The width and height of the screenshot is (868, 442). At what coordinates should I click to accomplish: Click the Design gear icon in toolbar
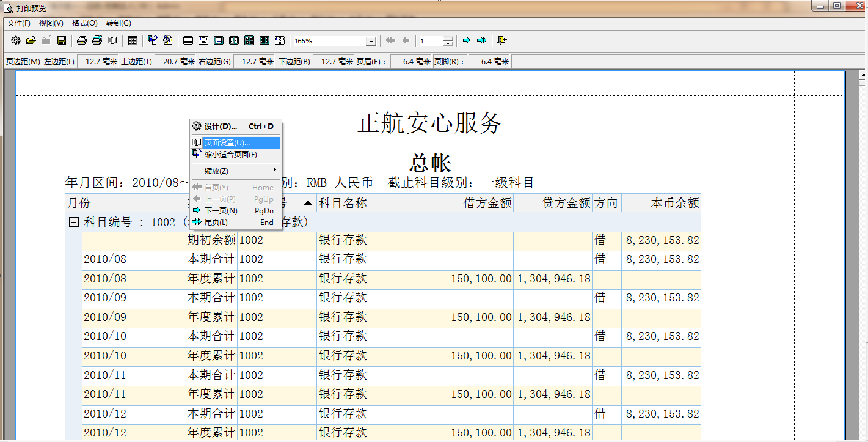16,41
